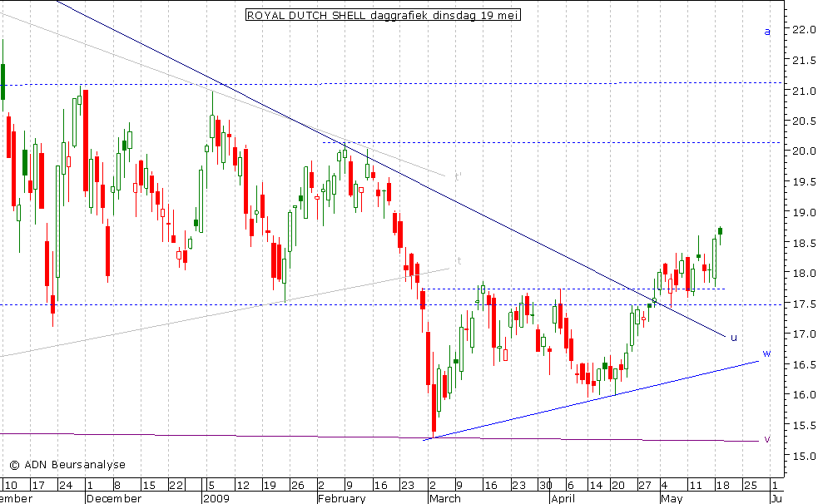Select the date label 12 on time axis
Viewport: 818px width, 504px height.
pos(243,485)
